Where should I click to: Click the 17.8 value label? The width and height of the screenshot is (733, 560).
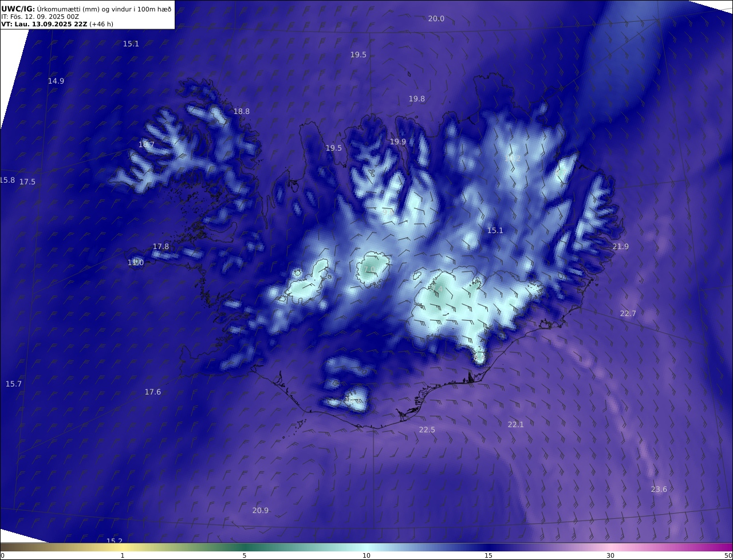161,246
